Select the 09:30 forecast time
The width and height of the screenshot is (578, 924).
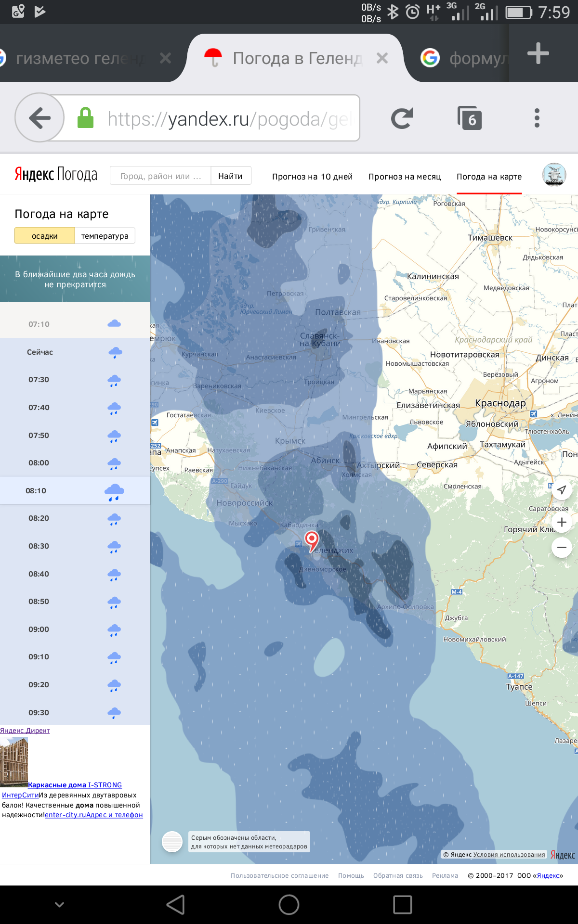coord(75,712)
